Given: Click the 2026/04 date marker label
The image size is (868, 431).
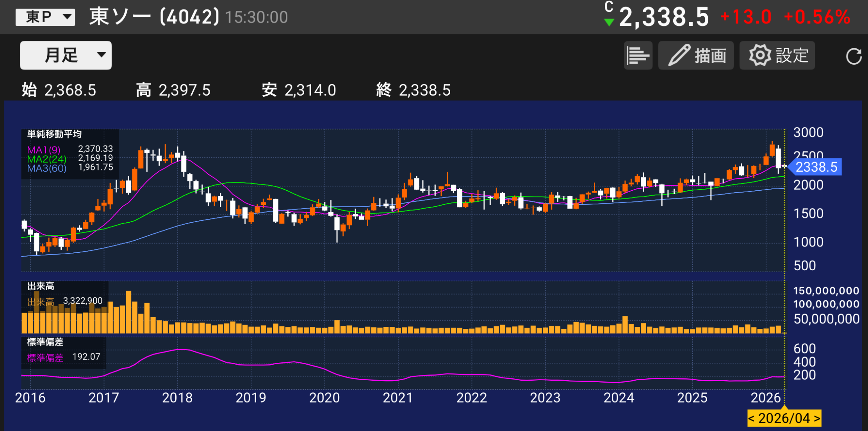Looking at the screenshot, I should (784, 419).
